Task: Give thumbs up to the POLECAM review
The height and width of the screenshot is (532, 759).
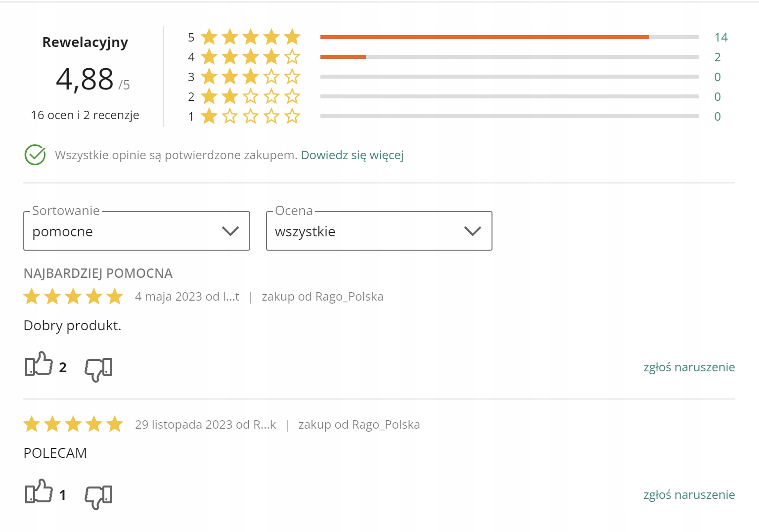Action: (x=39, y=492)
